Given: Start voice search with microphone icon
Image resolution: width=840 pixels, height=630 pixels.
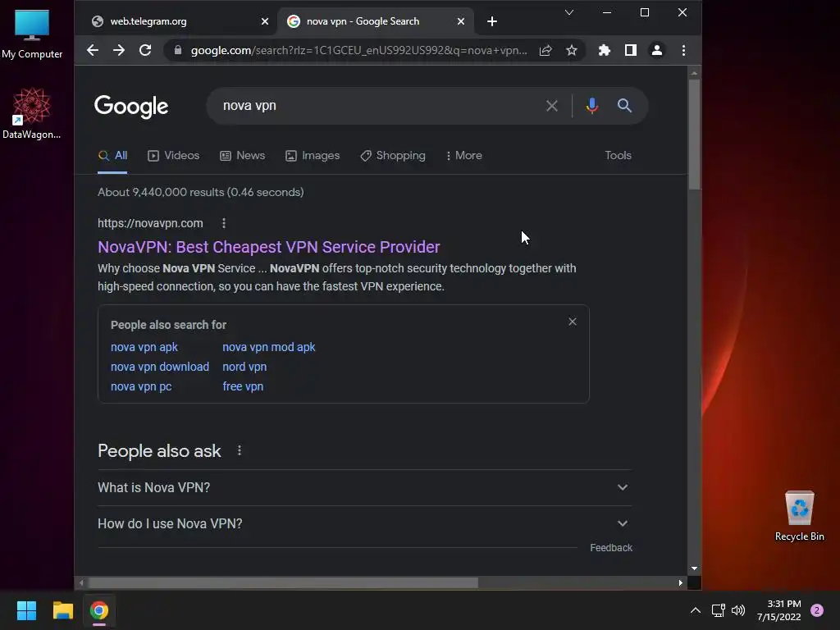Looking at the screenshot, I should (x=592, y=106).
